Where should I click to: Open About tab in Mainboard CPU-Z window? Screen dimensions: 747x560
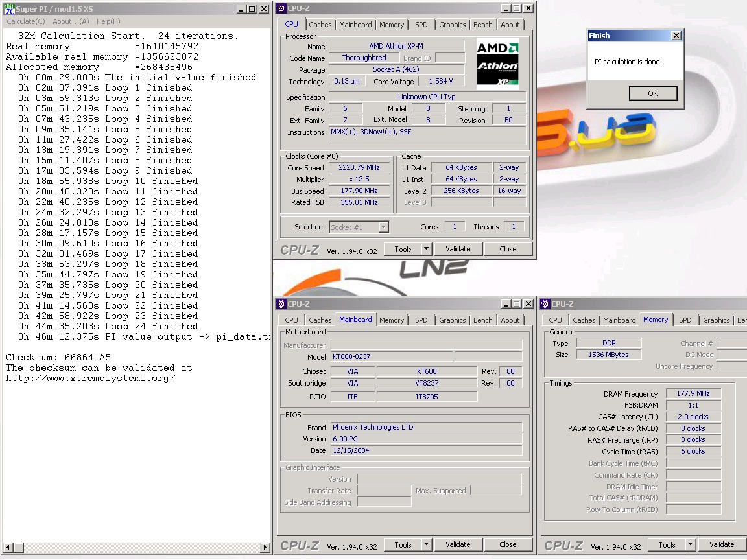[510, 320]
